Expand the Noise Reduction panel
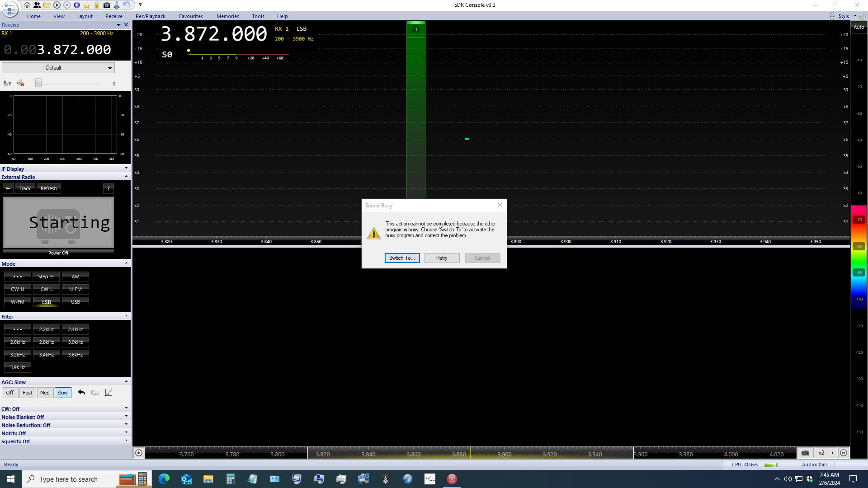 (x=126, y=425)
